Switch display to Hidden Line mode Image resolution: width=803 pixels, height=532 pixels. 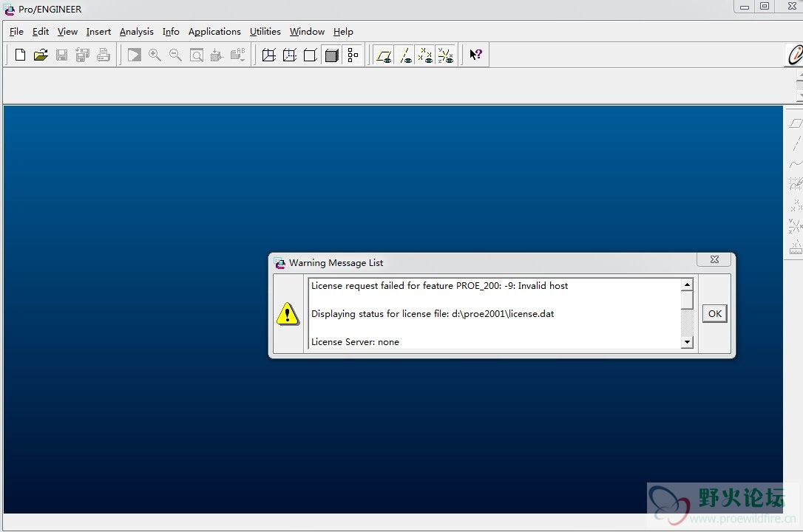290,55
